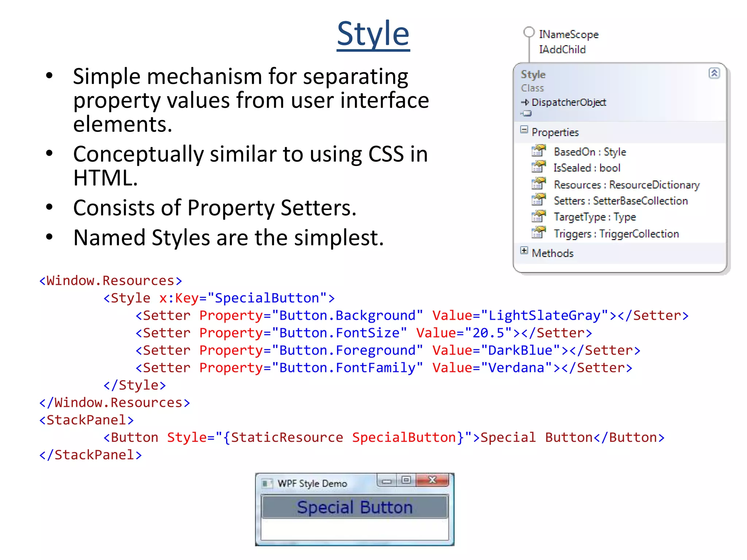Screen dimensions: 747x560
Task: Click the WPF Style Demo window icon
Action: pos(267,483)
